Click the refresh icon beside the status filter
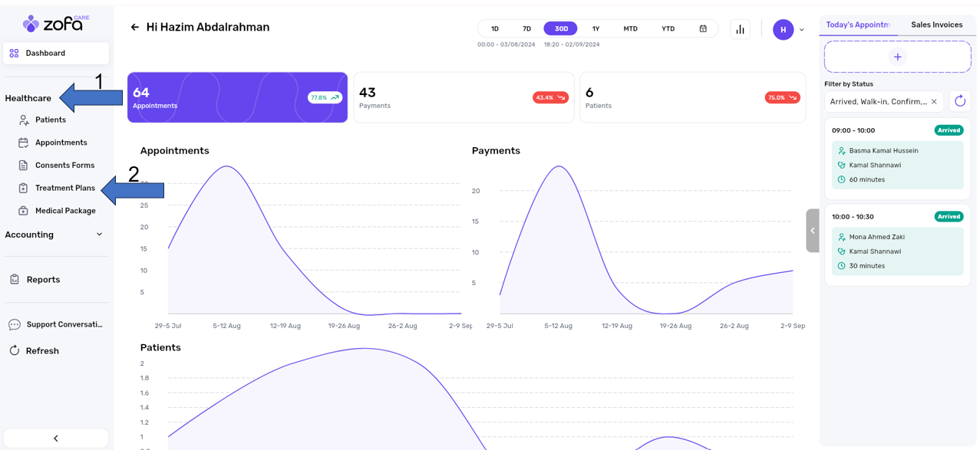Viewport: 980px width, 450px height. click(959, 101)
